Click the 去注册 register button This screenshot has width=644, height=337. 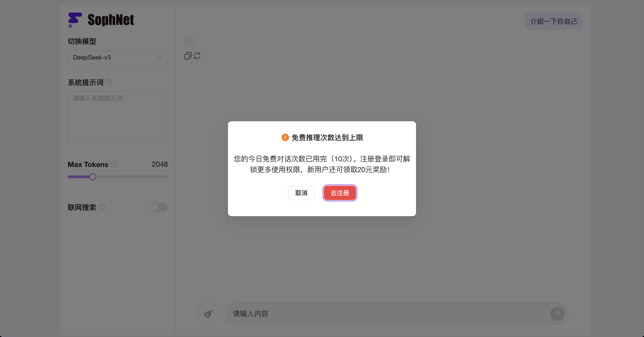[340, 193]
